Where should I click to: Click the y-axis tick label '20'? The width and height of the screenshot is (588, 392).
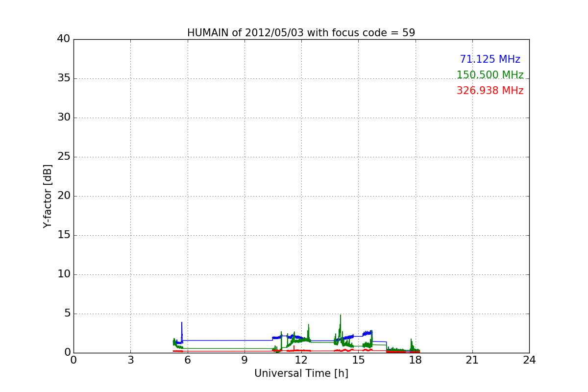click(x=64, y=196)
